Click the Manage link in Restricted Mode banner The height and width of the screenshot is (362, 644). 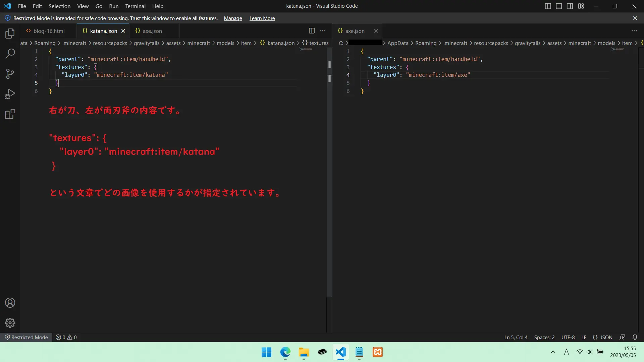233,18
